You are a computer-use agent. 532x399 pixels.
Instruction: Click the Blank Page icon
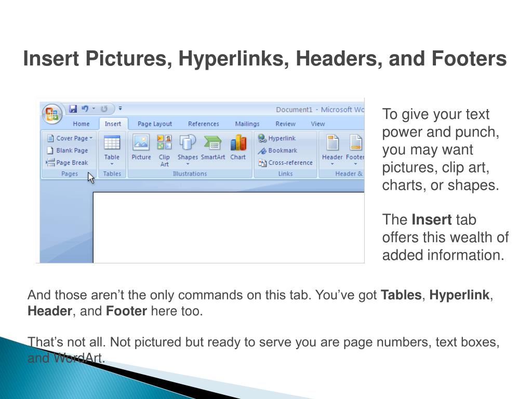[x=50, y=150]
